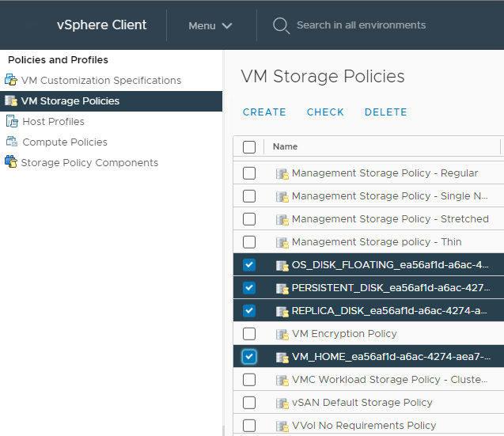This screenshot has width=504, height=436.
Task: Open the Menu dropdown
Action: 210,25
